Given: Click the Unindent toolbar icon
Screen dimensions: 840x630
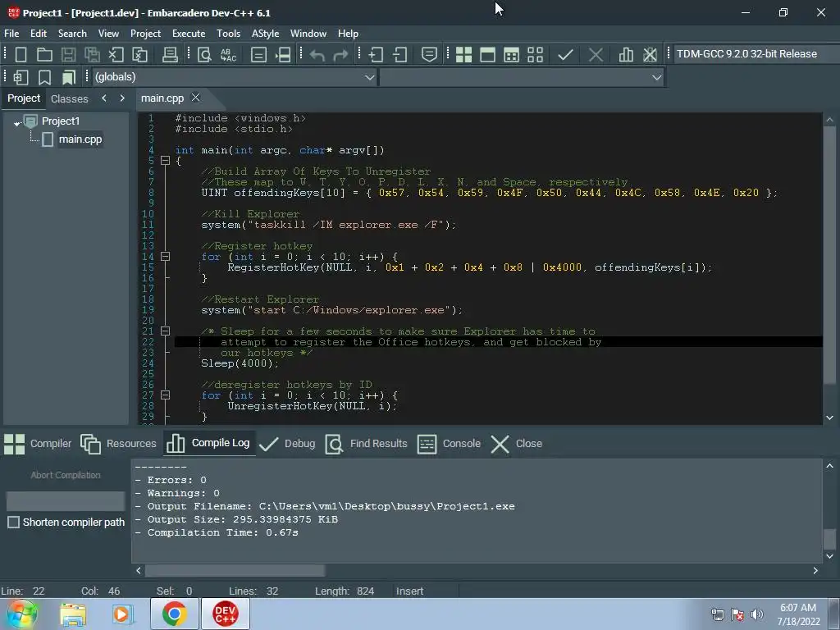Looking at the screenshot, I should pos(399,55).
